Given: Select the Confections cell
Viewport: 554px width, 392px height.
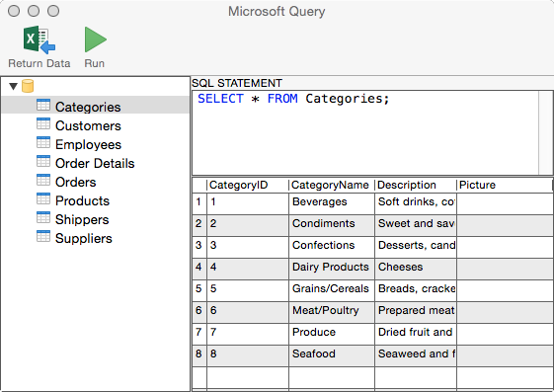Looking at the screenshot, I should coord(332,247).
